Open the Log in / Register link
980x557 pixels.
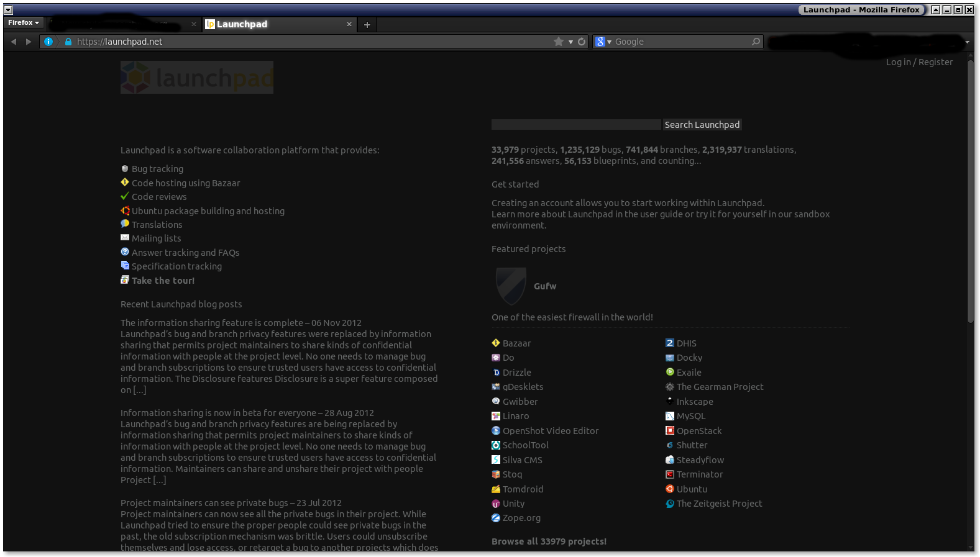[919, 62]
